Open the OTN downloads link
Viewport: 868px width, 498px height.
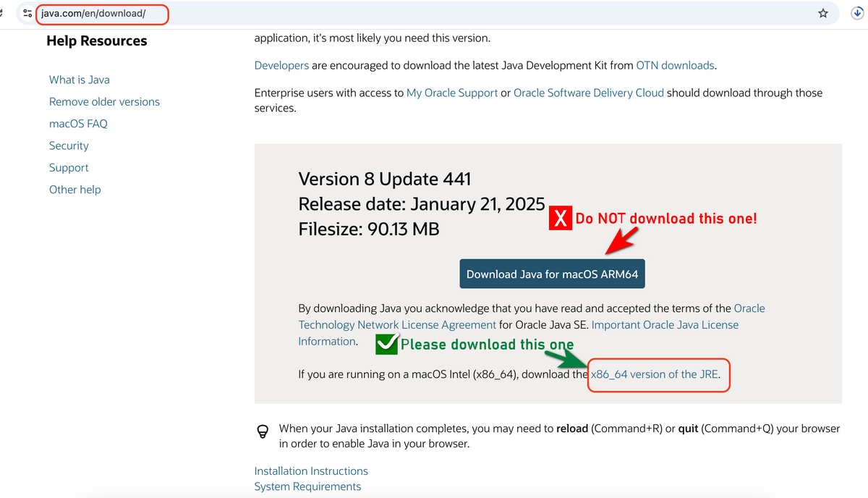[676, 65]
